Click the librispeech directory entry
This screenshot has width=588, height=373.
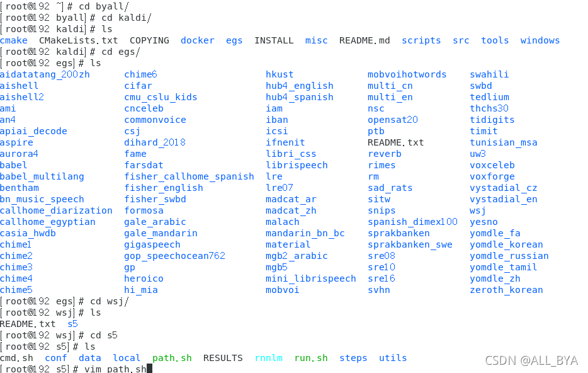click(297, 165)
